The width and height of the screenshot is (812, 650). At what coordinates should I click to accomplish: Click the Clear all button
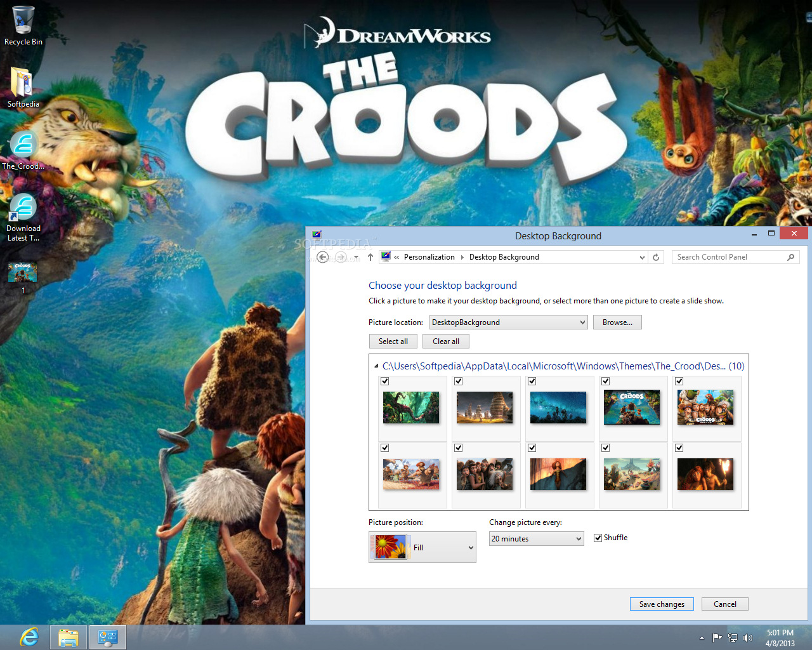[x=446, y=342]
